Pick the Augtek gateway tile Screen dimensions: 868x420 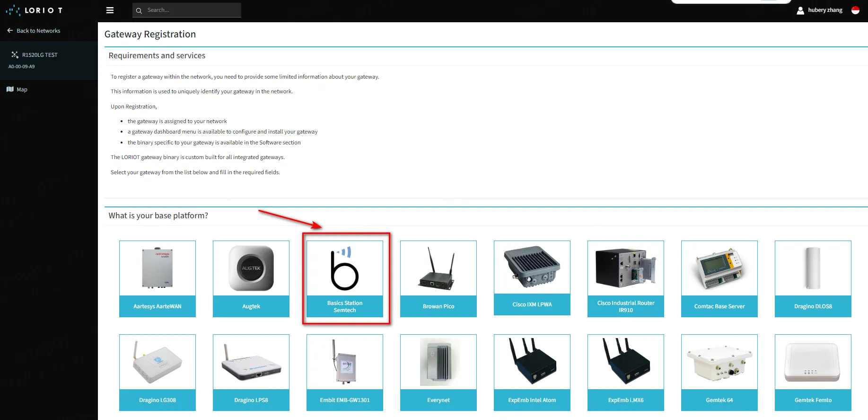251,278
